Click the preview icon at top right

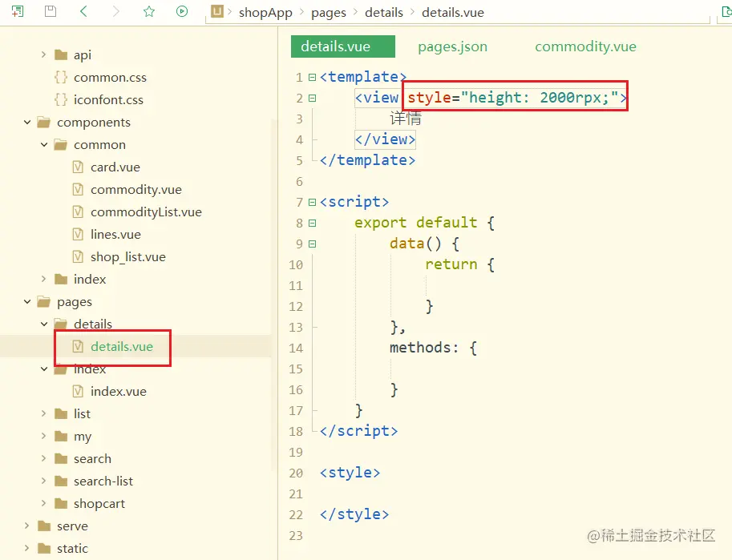coord(726,11)
